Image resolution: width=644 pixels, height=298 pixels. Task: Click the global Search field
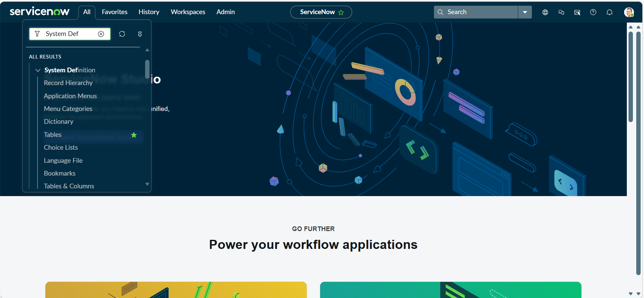point(476,12)
